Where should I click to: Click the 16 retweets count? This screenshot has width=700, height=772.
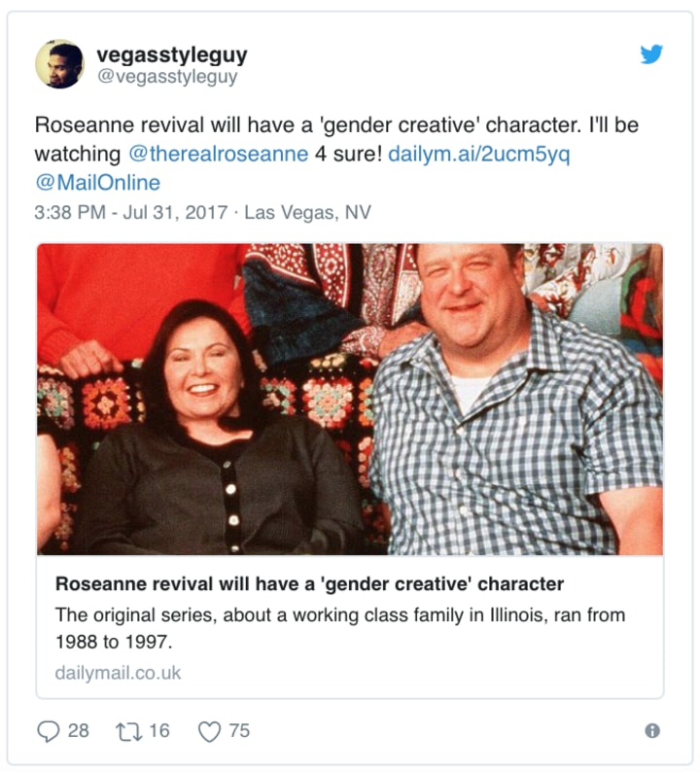[x=159, y=730]
